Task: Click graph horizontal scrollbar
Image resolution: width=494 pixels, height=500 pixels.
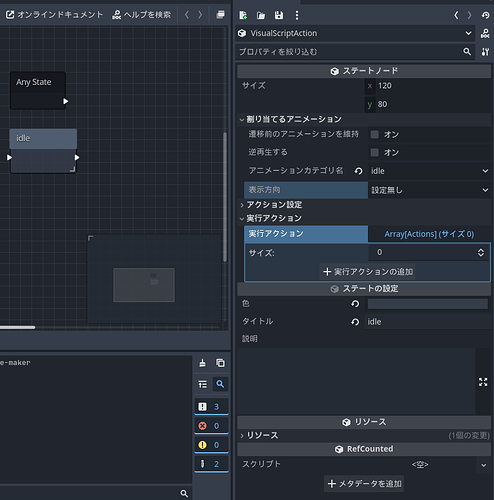Action: [17, 327]
